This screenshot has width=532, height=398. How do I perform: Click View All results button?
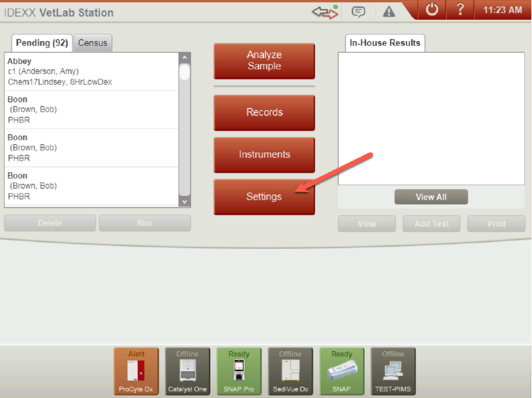coord(431,197)
